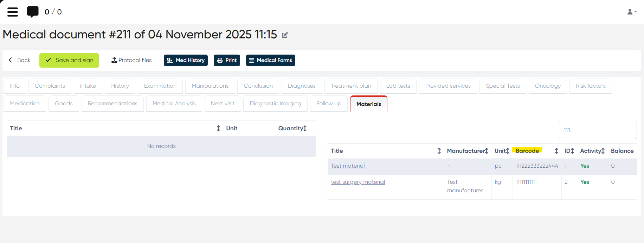
Task: Open the test surgery material link
Action: point(358,182)
